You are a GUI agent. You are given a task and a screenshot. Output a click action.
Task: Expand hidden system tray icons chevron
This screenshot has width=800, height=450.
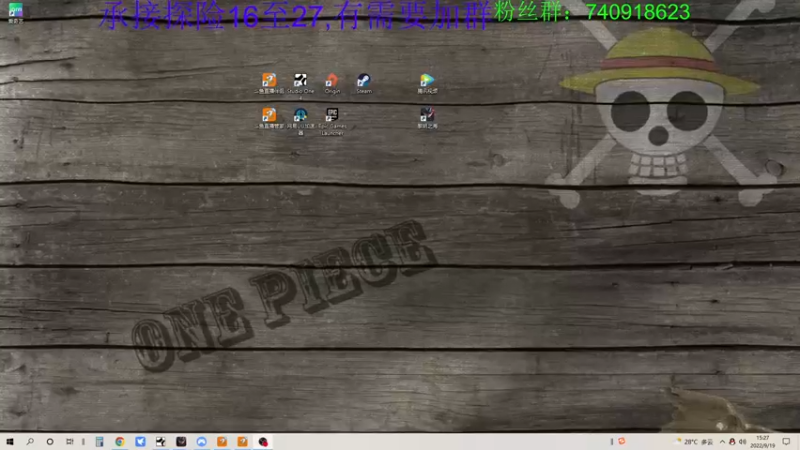point(722,442)
